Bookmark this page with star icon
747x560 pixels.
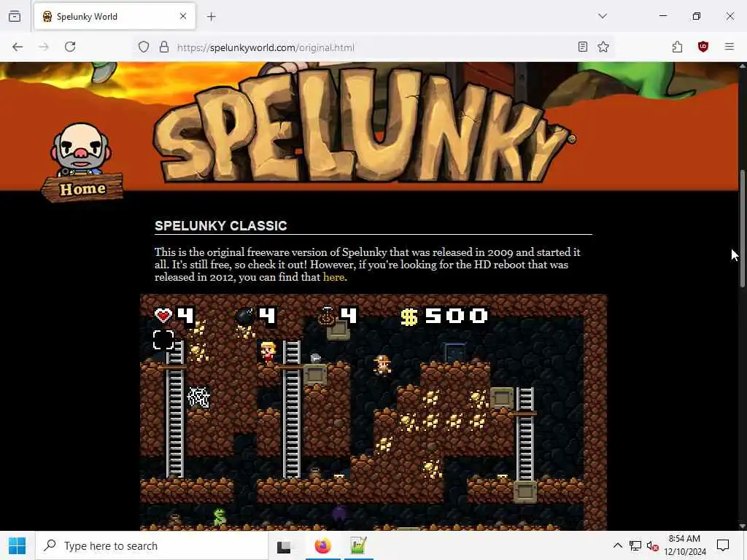click(x=603, y=47)
